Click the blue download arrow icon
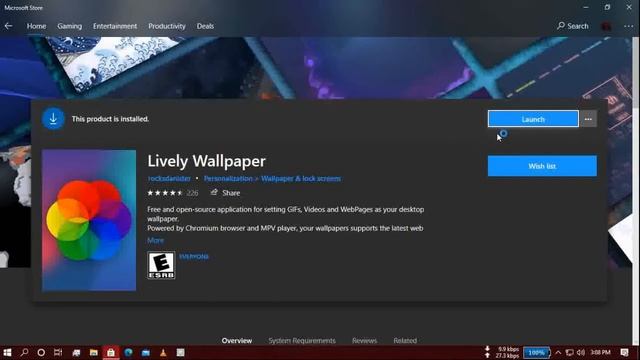 [x=53, y=119]
